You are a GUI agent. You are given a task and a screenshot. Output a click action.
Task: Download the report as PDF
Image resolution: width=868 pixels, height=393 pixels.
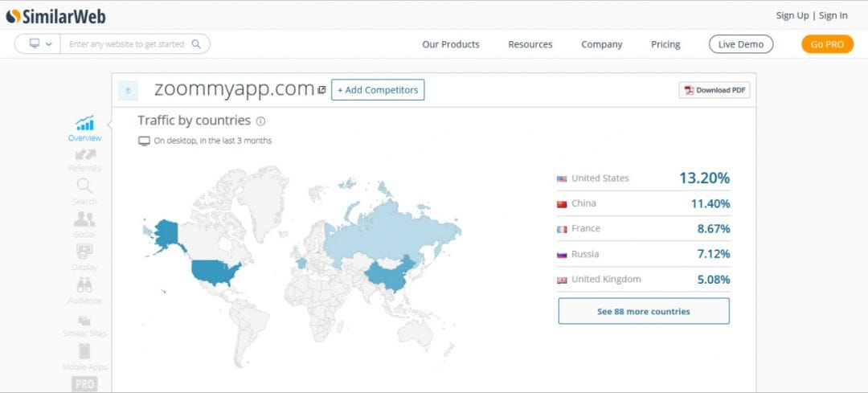[714, 90]
